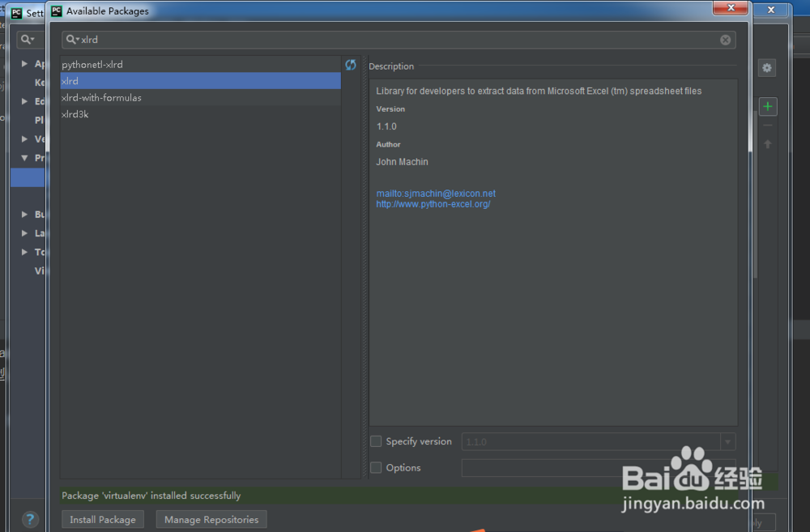
Task: Reload the package list with refresh icon
Action: tap(351, 65)
